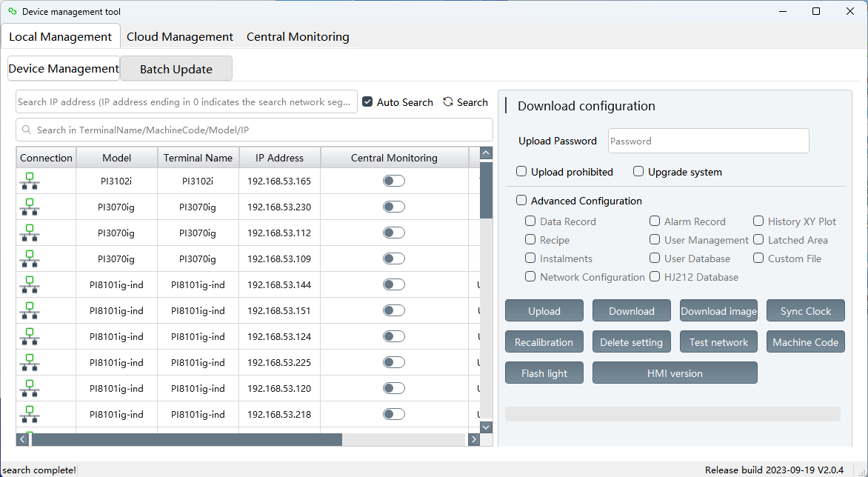This screenshot has width=868, height=477.
Task: Toggle Central Monitoring for 192.168.53.109
Action: (x=394, y=258)
